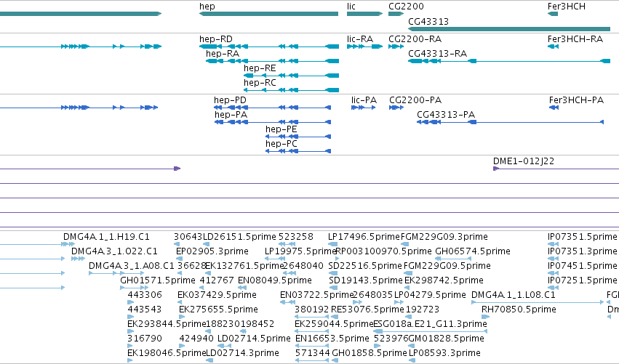Click the SD19143.5prime EST label
The height and width of the screenshot is (364, 619).
366,280
